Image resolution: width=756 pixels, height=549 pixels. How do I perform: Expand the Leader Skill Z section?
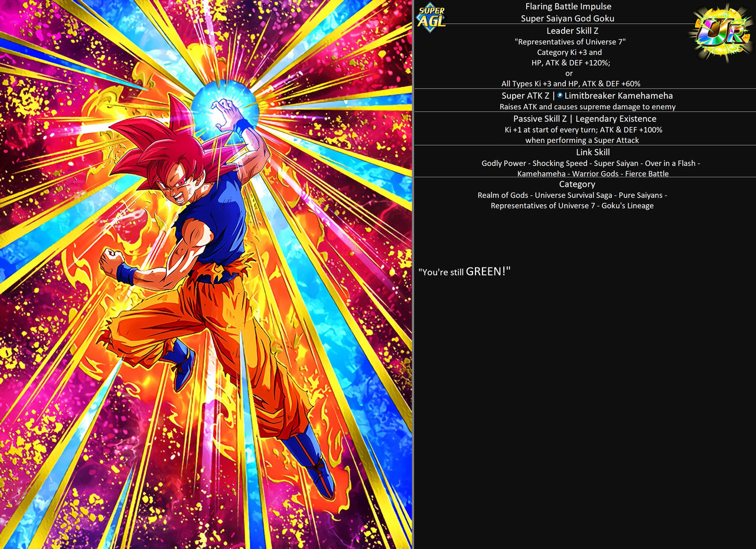(572, 31)
